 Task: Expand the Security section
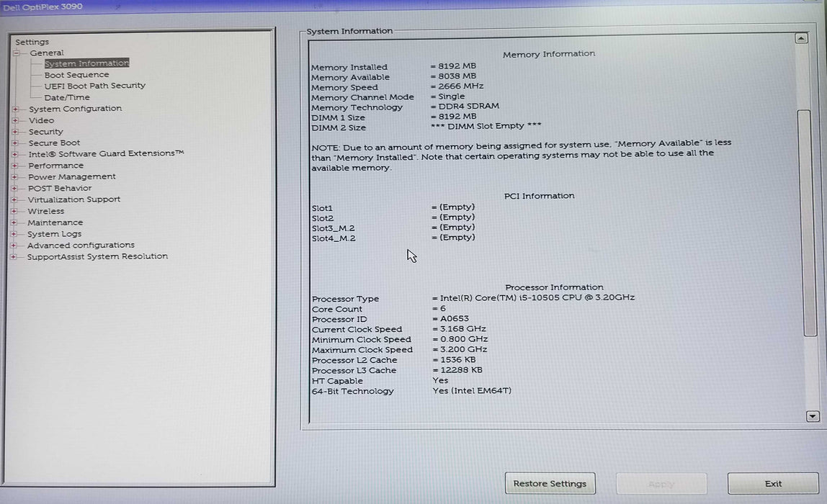15,131
